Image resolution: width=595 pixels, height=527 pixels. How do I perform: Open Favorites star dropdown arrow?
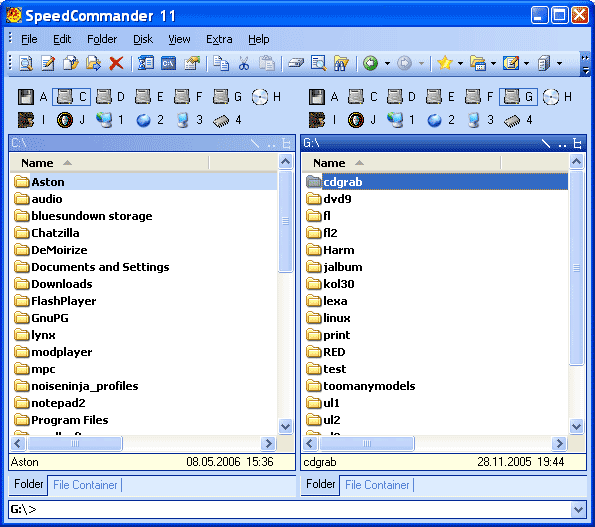click(460, 63)
